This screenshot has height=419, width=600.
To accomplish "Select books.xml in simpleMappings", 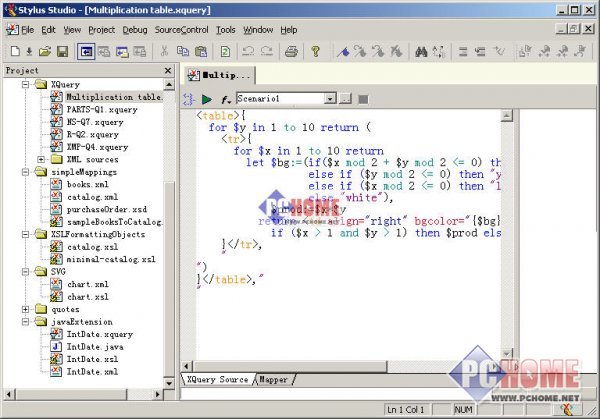I will tap(88, 184).
